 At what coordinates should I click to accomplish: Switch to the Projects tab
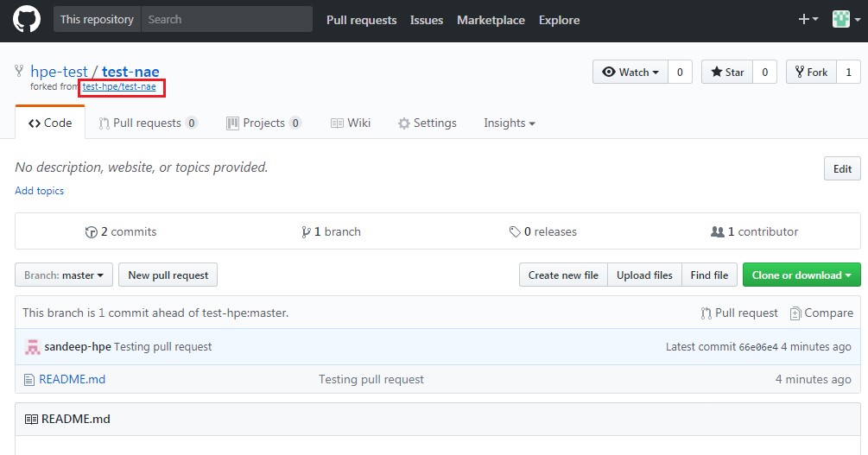coord(263,123)
